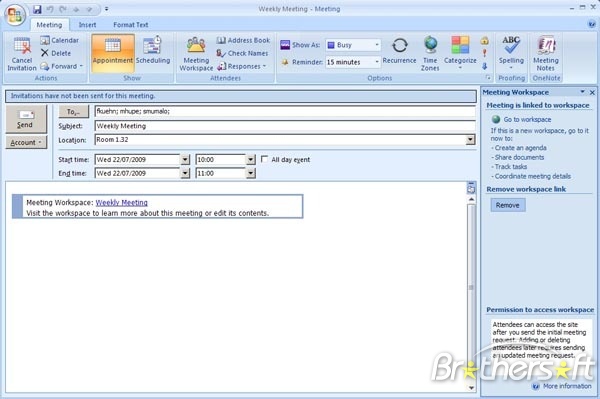Click the More information link
Viewport: 600px width, 399px height.
click(567, 386)
